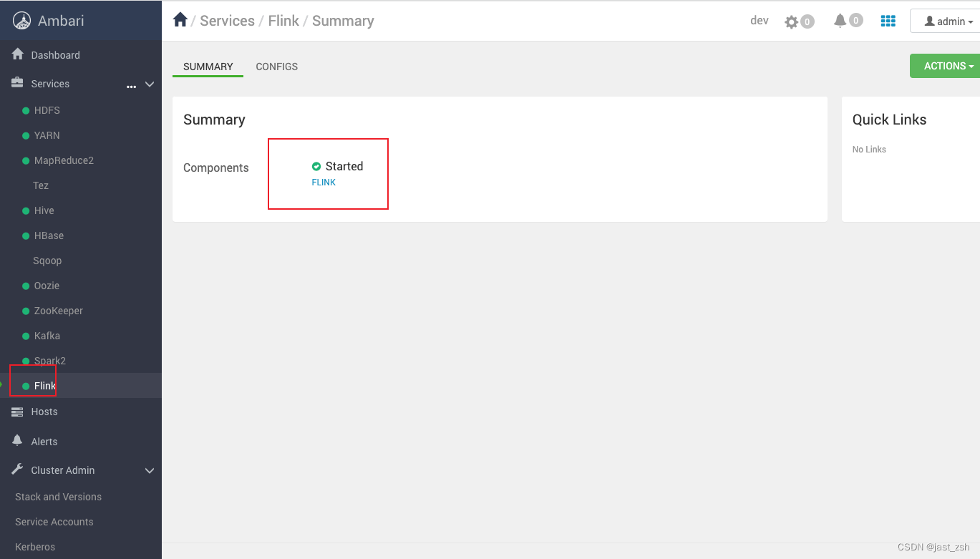980x559 pixels.
Task: Click the Started status text
Action: coord(344,166)
